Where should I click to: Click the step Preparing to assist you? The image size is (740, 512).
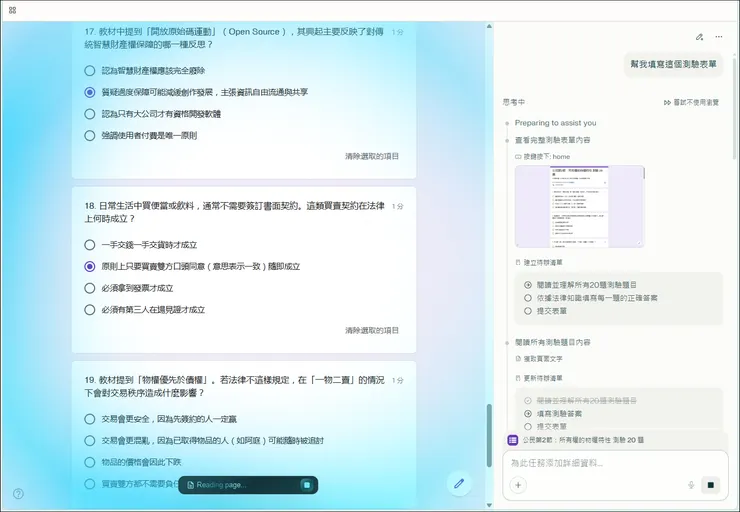(x=555, y=123)
